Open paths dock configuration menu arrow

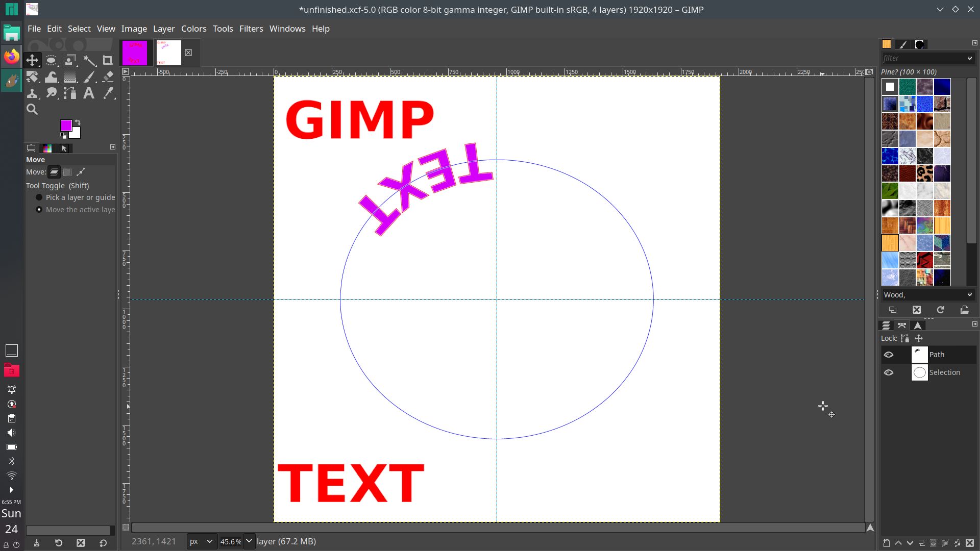pyautogui.click(x=974, y=324)
